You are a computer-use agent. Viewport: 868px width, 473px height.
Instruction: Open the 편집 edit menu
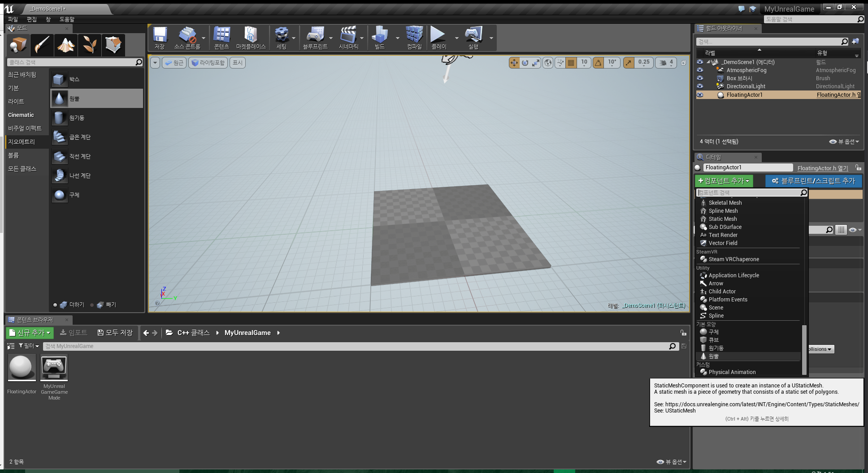point(32,19)
